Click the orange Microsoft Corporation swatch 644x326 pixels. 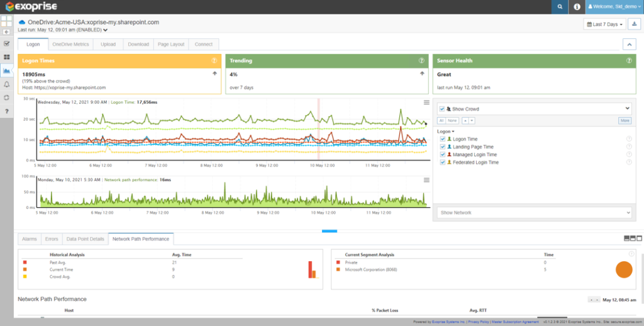coord(338,270)
